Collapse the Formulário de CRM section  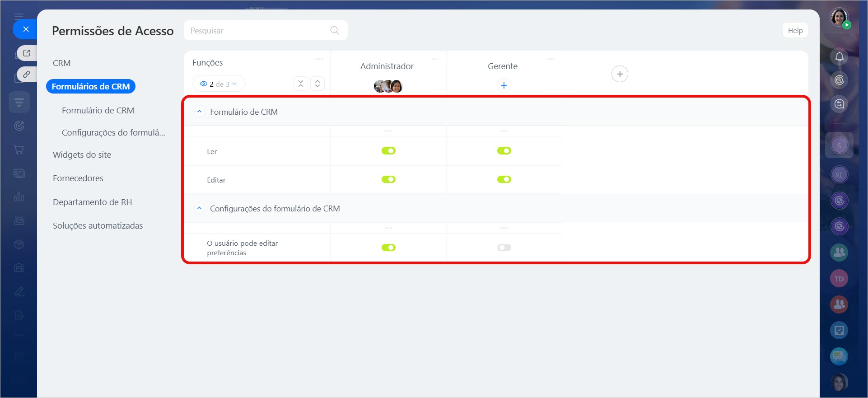pos(199,112)
